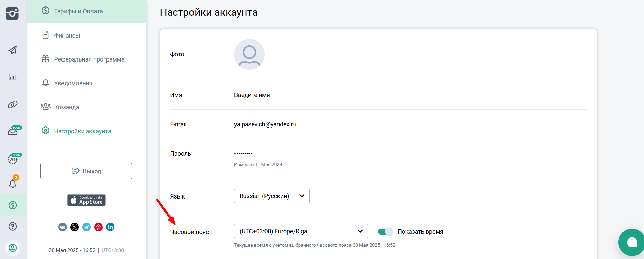Open the LinkedIn social icon
The height and width of the screenshot is (259, 644).
pos(110,227)
